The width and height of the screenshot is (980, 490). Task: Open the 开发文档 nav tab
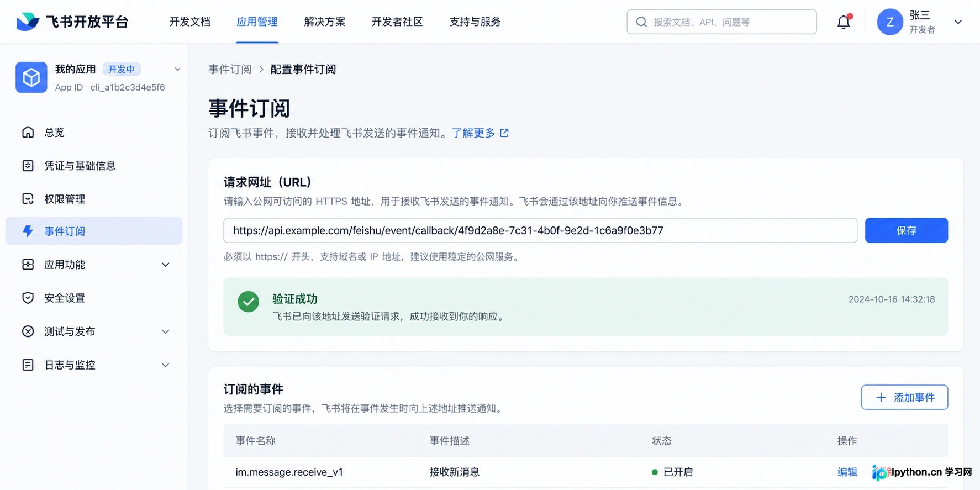(190, 22)
